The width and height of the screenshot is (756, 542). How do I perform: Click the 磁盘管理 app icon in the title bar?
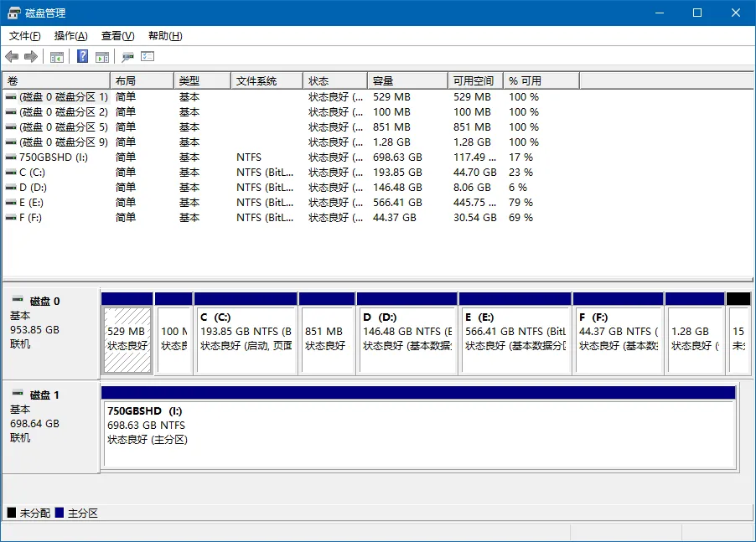tap(14, 13)
